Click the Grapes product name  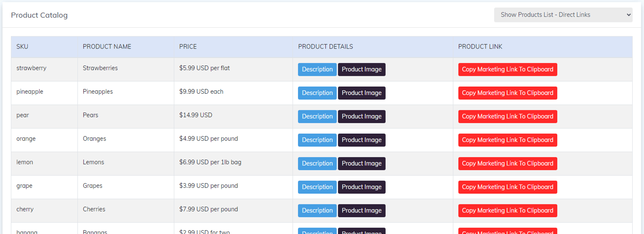(92, 186)
